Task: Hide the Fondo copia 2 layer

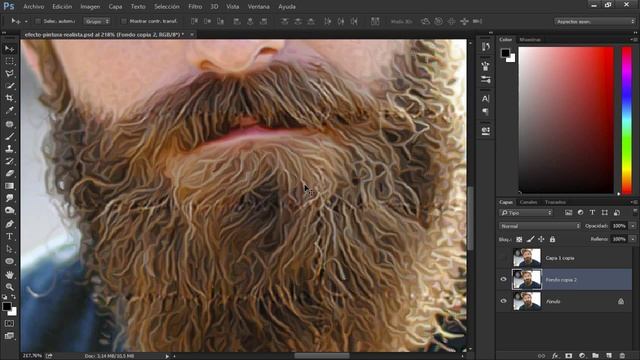Action: [503, 280]
